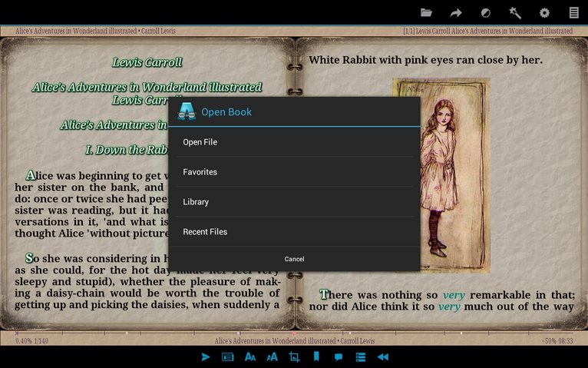Click the page view layout icon
Viewport: 588px width, 368px height.
[x=227, y=356]
